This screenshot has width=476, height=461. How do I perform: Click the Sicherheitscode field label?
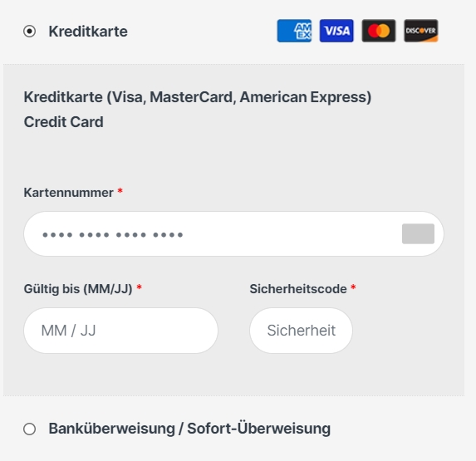(298, 289)
